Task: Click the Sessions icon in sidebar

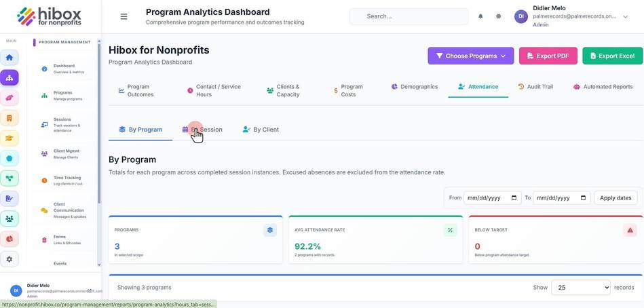Action: tap(44, 125)
